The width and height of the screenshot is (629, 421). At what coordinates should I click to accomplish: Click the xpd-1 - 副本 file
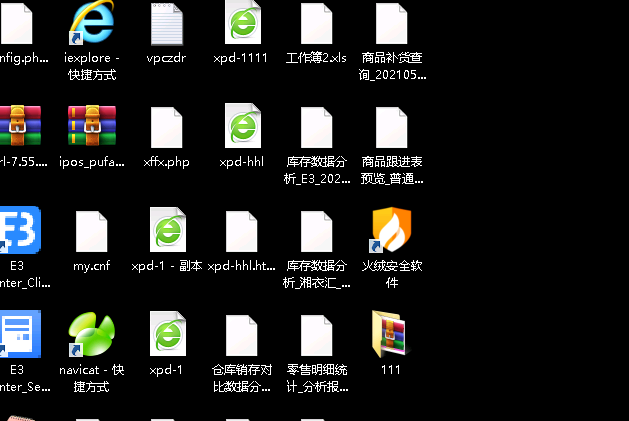166,231
